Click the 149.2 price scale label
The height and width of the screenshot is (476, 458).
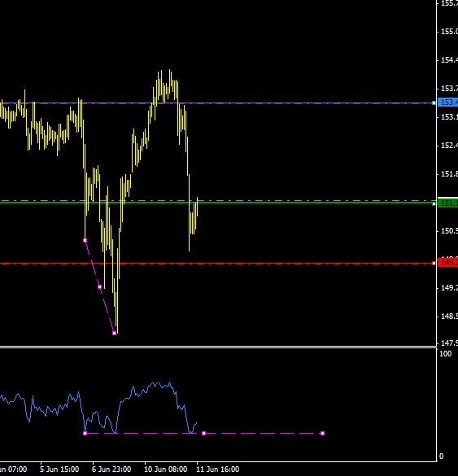(449, 287)
